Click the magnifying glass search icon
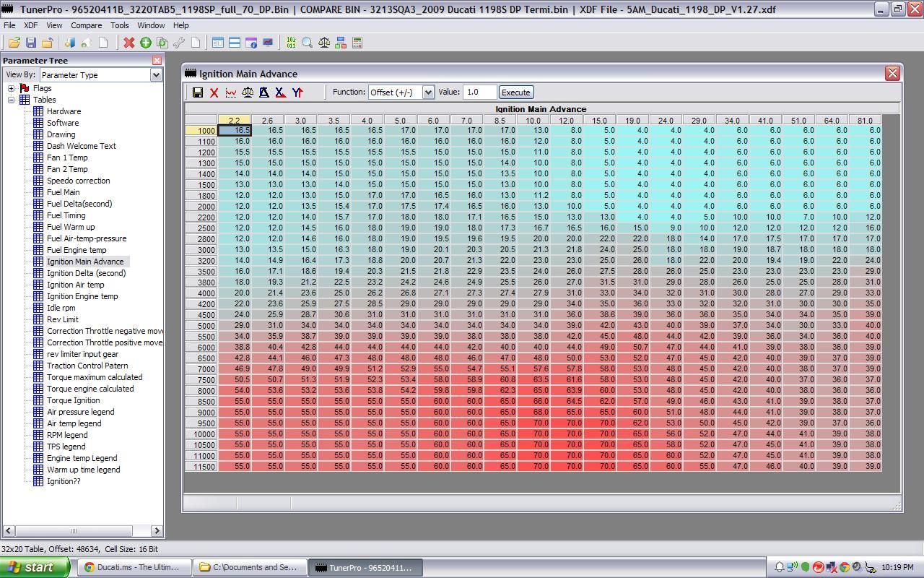 point(308,43)
